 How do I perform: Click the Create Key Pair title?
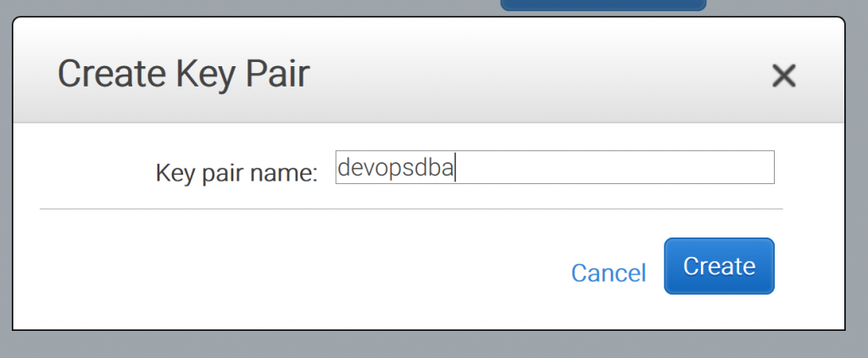click(183, 74)
